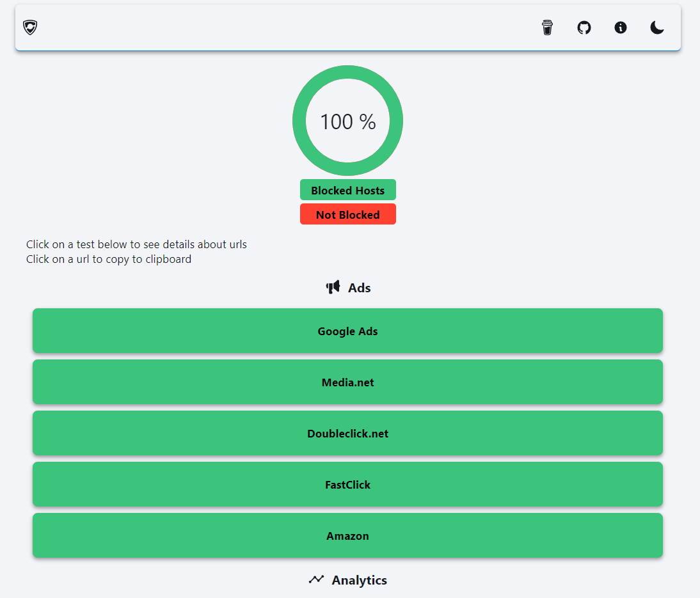Viewport: 700px width, 598px height.
Task: Open the Buy Me a Coffee cup icon
Action: pos(547,28)
